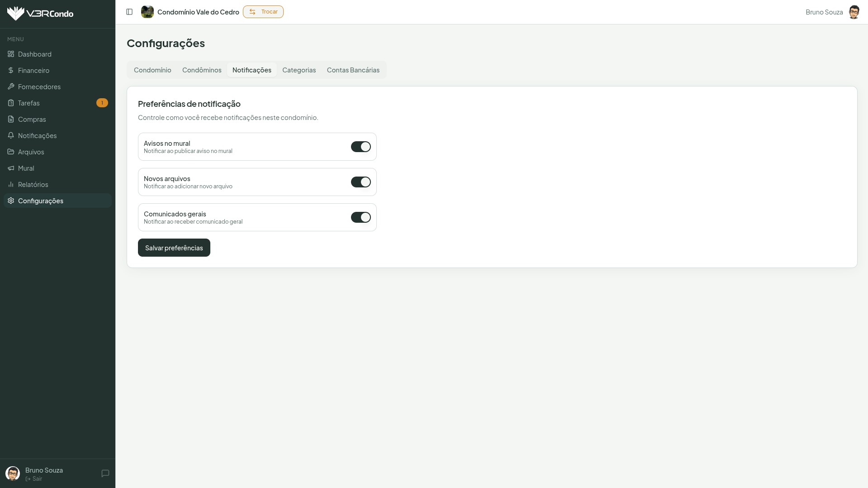Click the Mural megaphone icon
The image size is (868, 488).
pos(11,168)
